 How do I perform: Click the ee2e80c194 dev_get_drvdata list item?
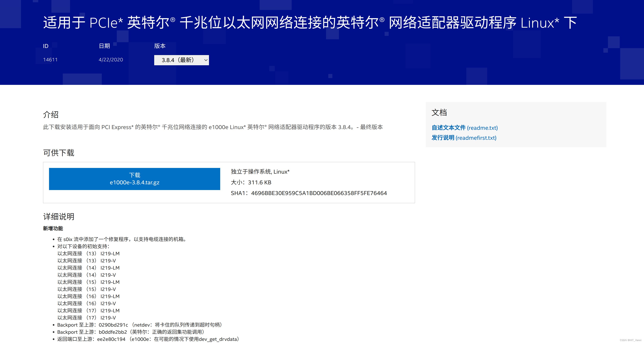[x=148, y=339]
